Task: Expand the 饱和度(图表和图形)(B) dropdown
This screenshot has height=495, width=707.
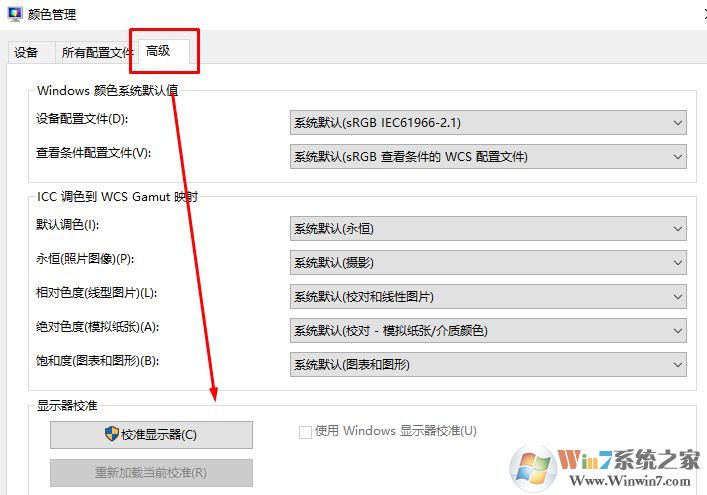Action: click(487, 364)
